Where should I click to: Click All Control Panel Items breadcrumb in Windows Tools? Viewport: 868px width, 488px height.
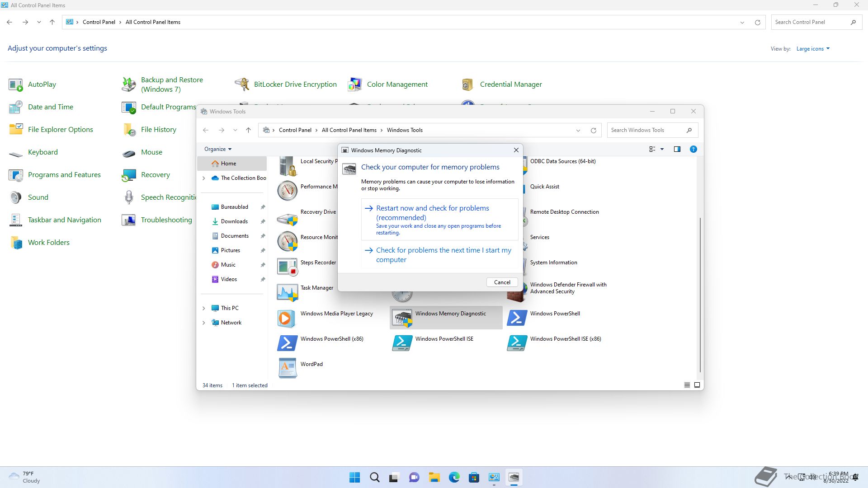click(x=349, y=130)
